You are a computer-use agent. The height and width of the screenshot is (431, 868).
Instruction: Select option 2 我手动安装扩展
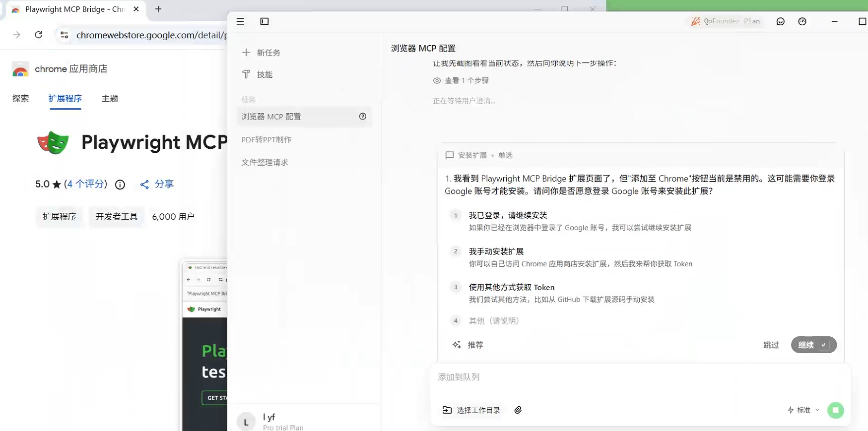tap(496, 251)
